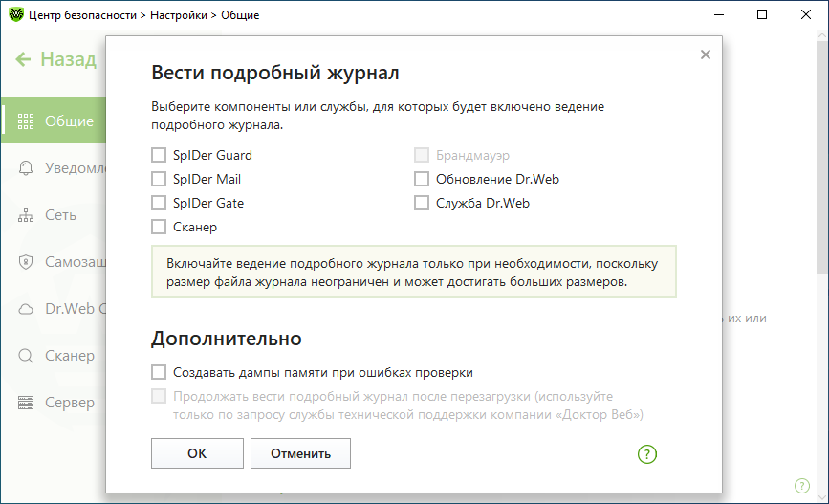The image size is (829, 504).
Task: Tick the disabled Брандмауэр checkbox
Action: pos(422,155)
